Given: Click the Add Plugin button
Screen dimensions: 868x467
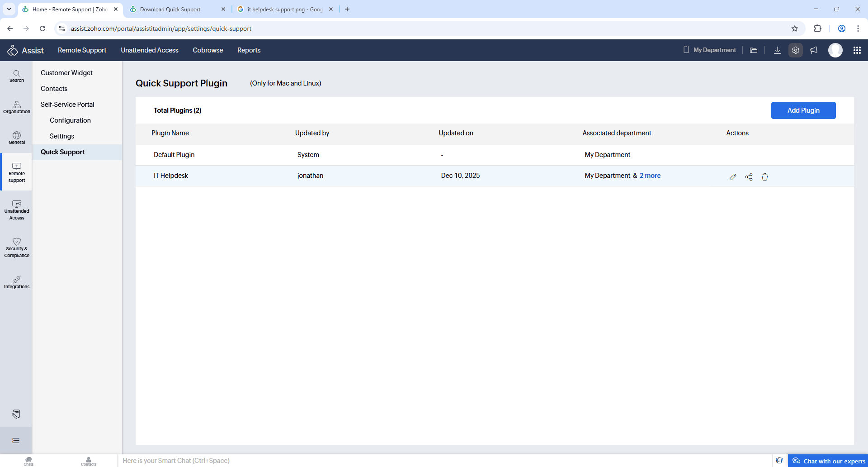Looking at the screenshot, I should [x=803, y=110].
